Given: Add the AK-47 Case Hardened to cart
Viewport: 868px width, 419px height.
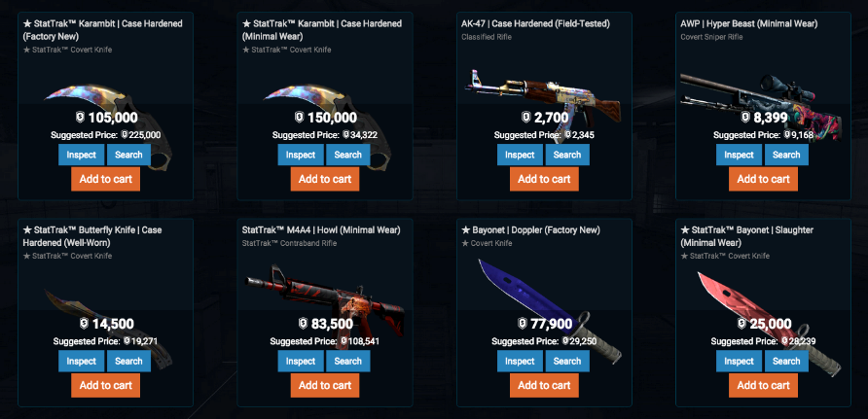Looking at the screenshot, I should pyautogui.click(x=544, y=179).
